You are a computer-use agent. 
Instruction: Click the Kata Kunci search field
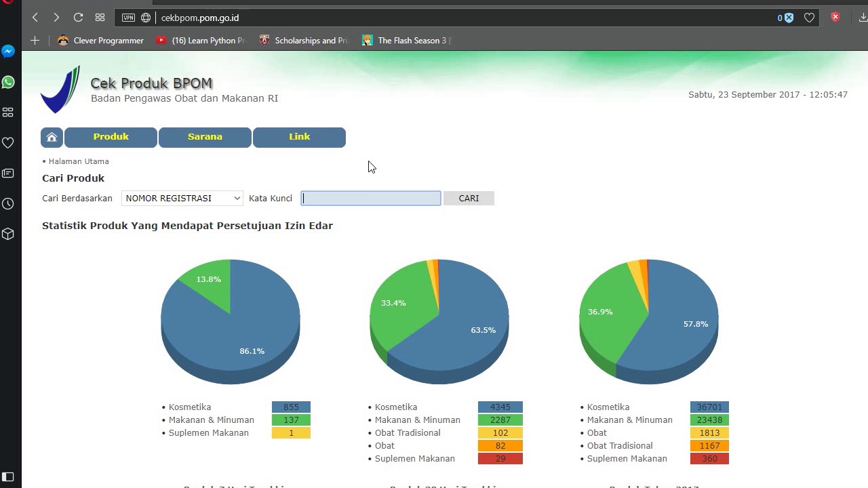371,198
